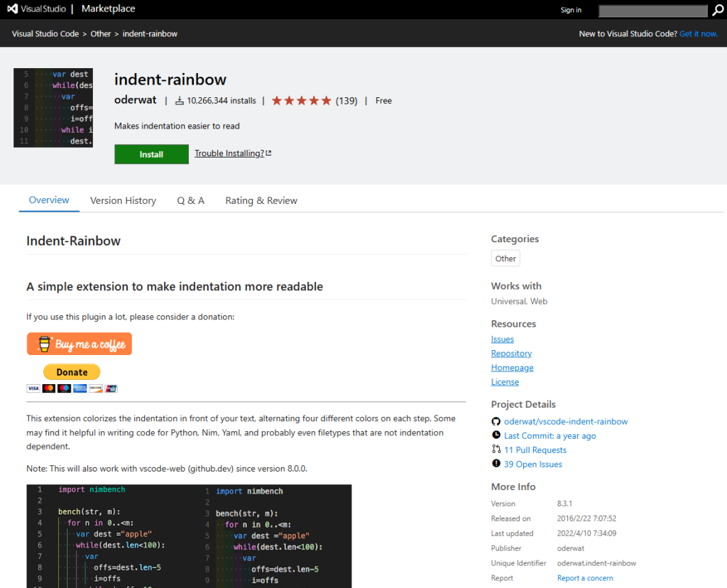
Task: Open the oderwat/vscode-indent-rainbow project link
Action: [566, 422]
